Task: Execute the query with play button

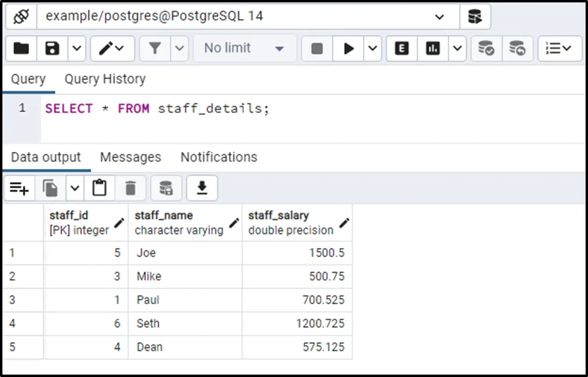Action: [x=349, y=48]
